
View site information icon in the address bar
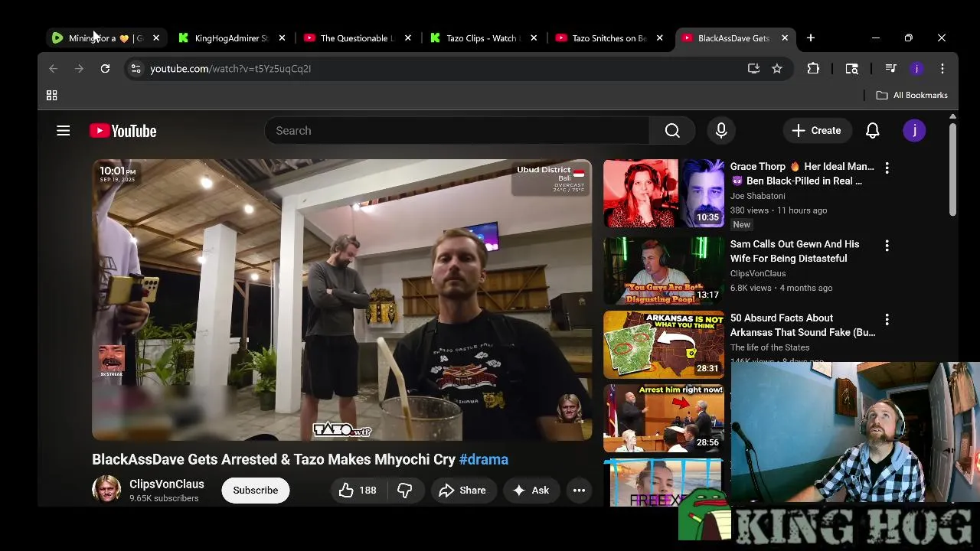pyautogui.click(x=136, y=69)
